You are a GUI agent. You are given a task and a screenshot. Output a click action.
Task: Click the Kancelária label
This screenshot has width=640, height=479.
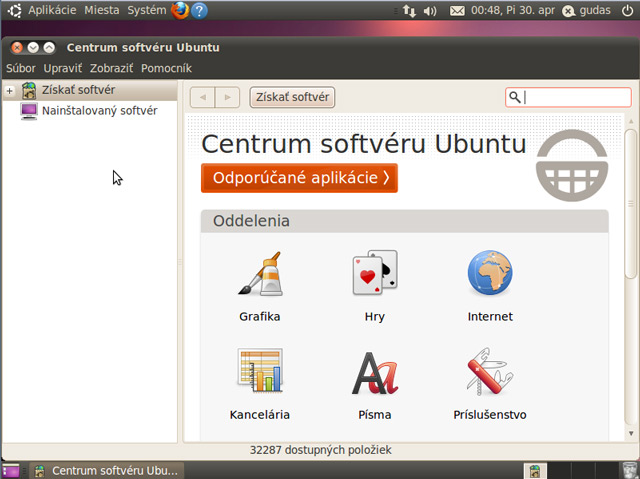[260, 415]
